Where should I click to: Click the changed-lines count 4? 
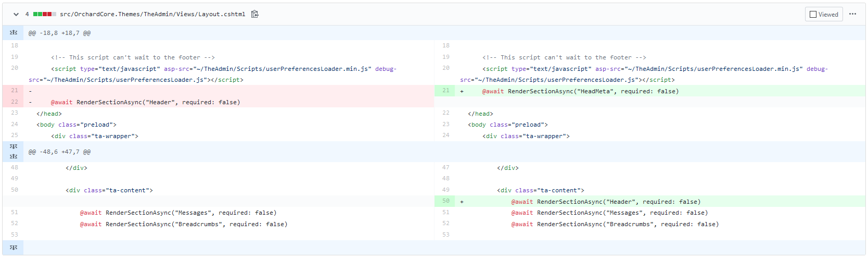(27, 14)
